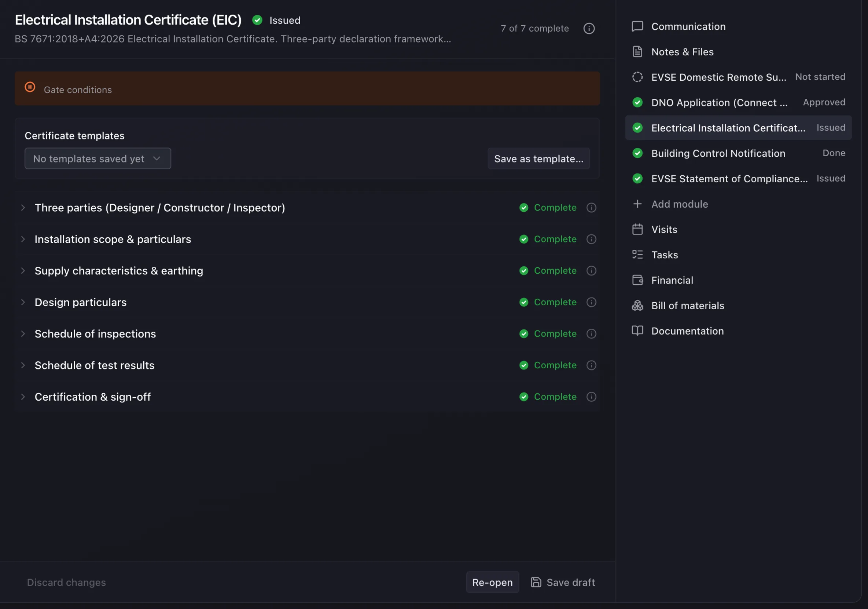Viewport: 868px width, 609px height.
Task: Click Save as template button
Action: pyautogui.click(x=538, y=158)
